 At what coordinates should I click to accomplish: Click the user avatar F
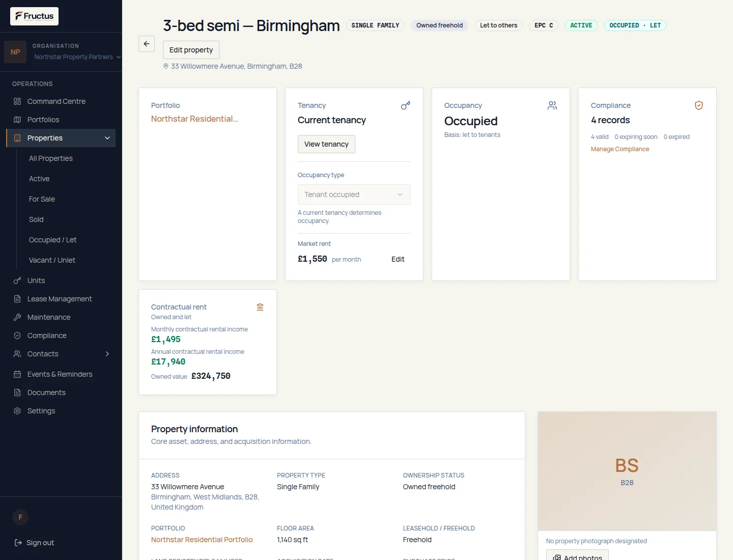tap(20, 517)
